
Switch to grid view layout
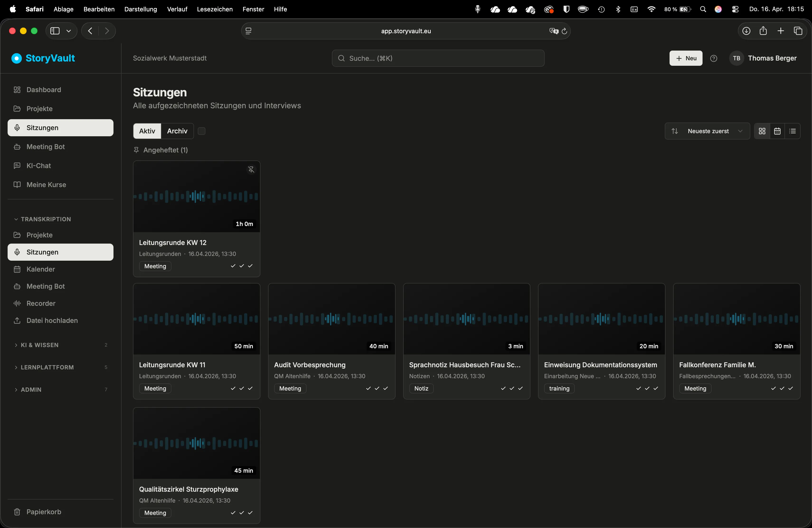762,131
